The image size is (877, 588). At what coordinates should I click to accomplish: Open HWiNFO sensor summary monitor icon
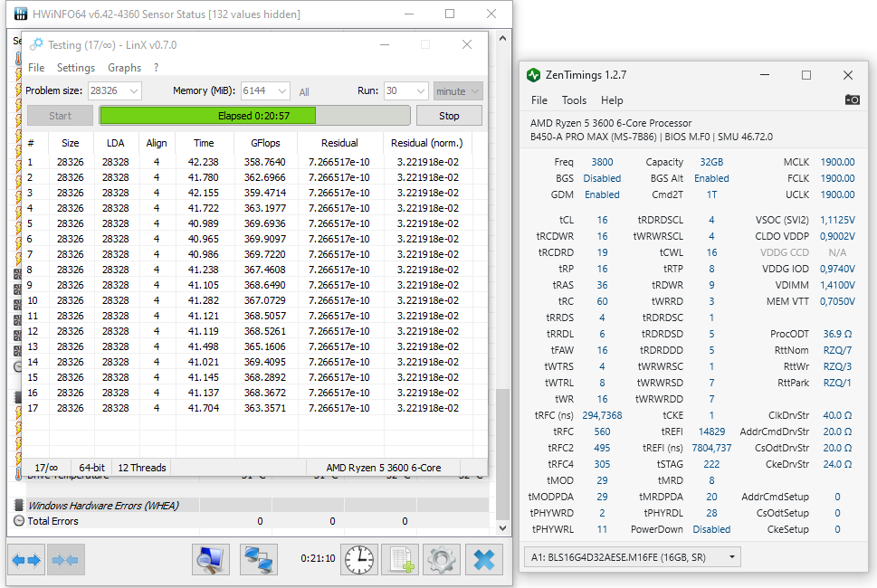pos(210,559)
